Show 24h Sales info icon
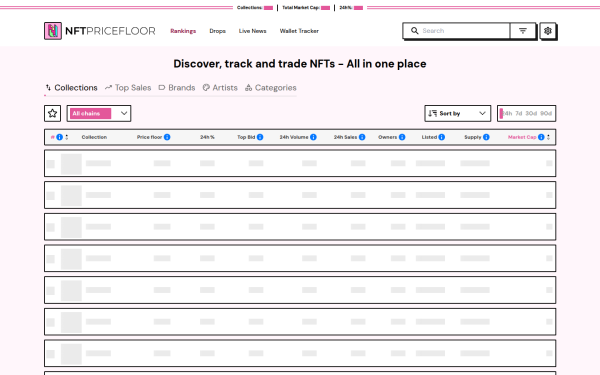Viewport: 600px width, 375px height. click(362, 137)
